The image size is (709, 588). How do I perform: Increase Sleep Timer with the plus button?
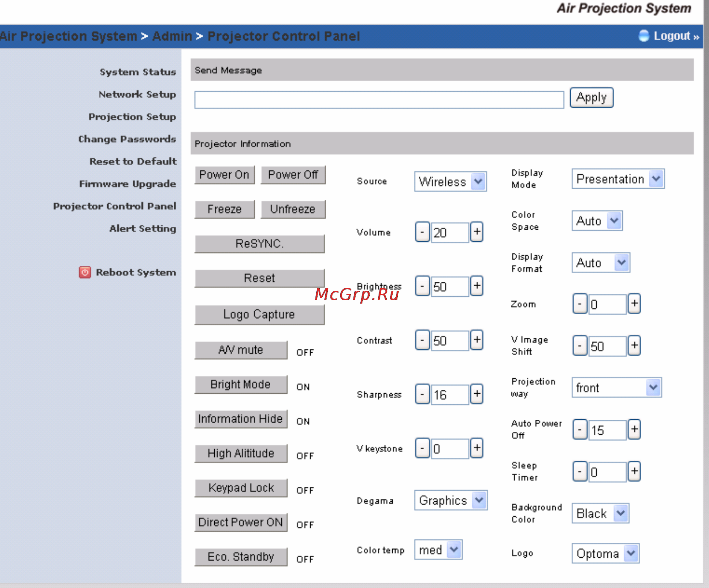634,472
